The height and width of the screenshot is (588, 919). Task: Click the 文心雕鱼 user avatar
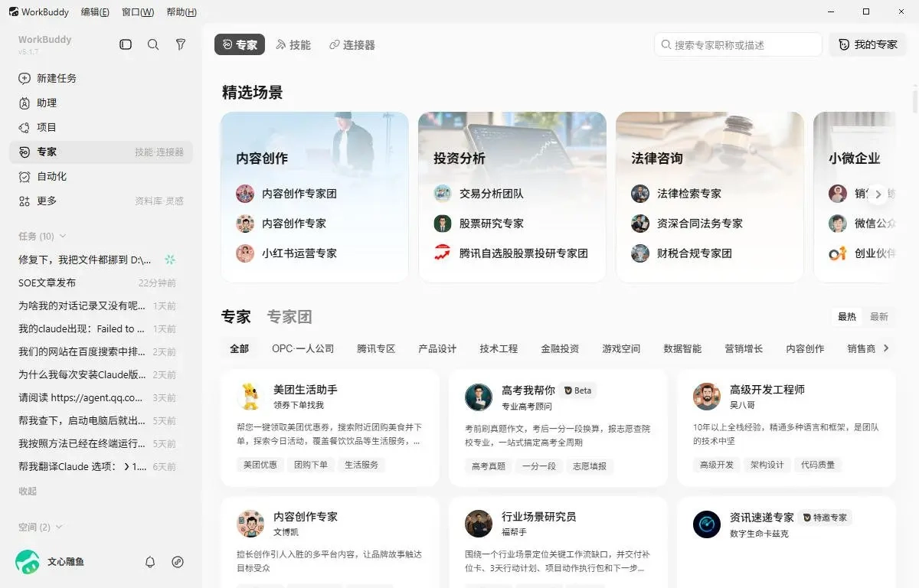[x=28, y=562]
